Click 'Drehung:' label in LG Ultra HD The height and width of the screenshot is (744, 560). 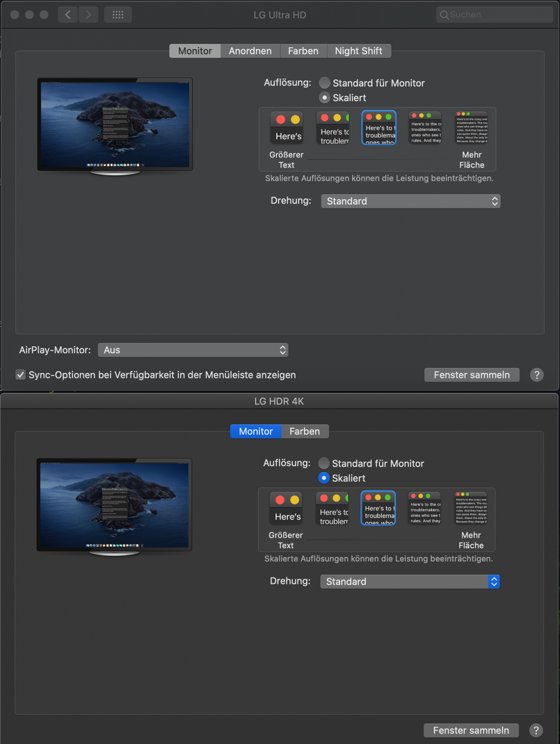pyautogui.click(x=291, y=201)
